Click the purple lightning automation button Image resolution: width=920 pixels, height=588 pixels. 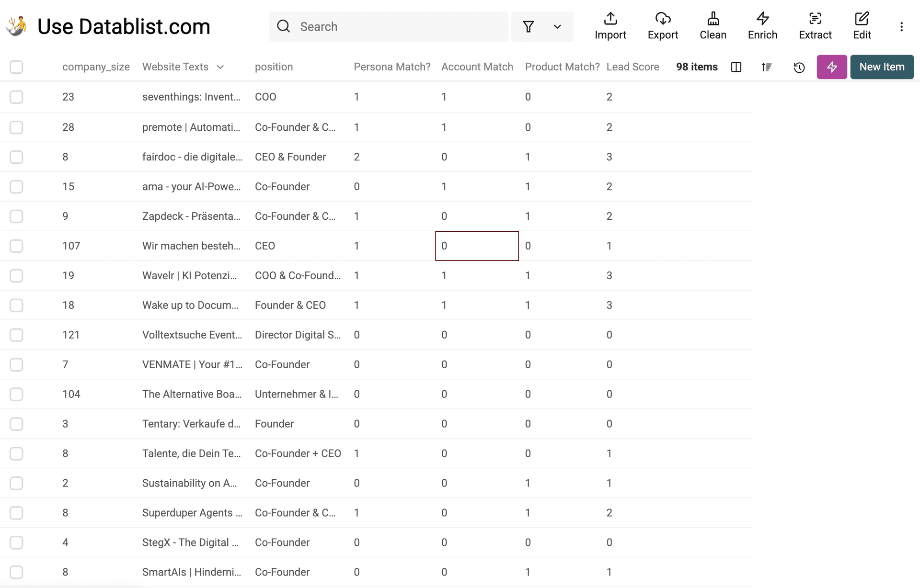[x=832, y=67]
